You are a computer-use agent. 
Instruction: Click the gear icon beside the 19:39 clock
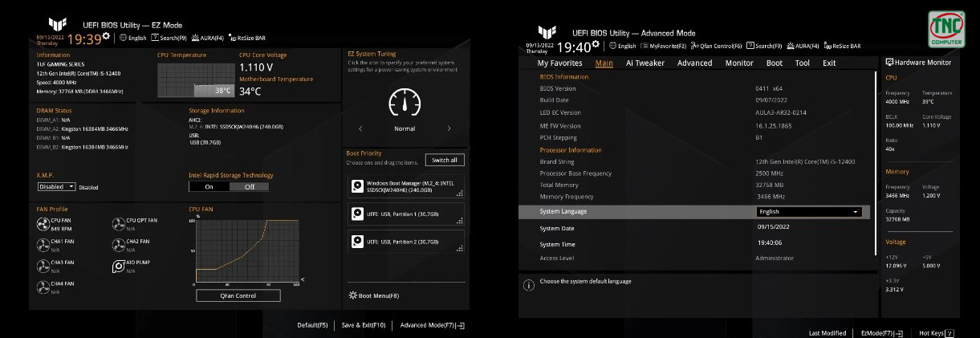106,35
